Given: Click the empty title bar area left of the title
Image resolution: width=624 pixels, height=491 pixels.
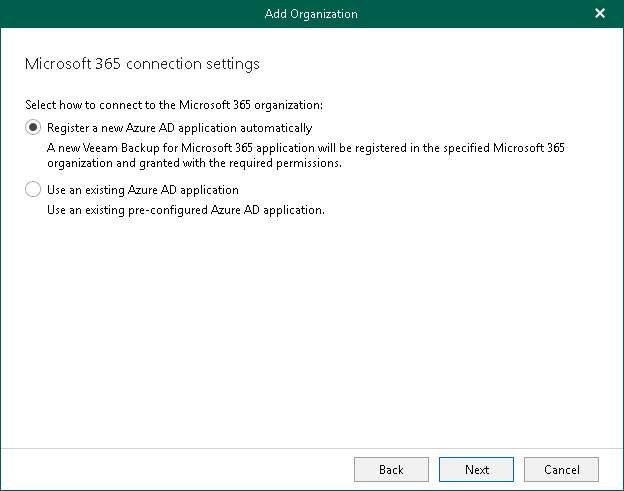Looking at the screenshot, I should [120, 13].
